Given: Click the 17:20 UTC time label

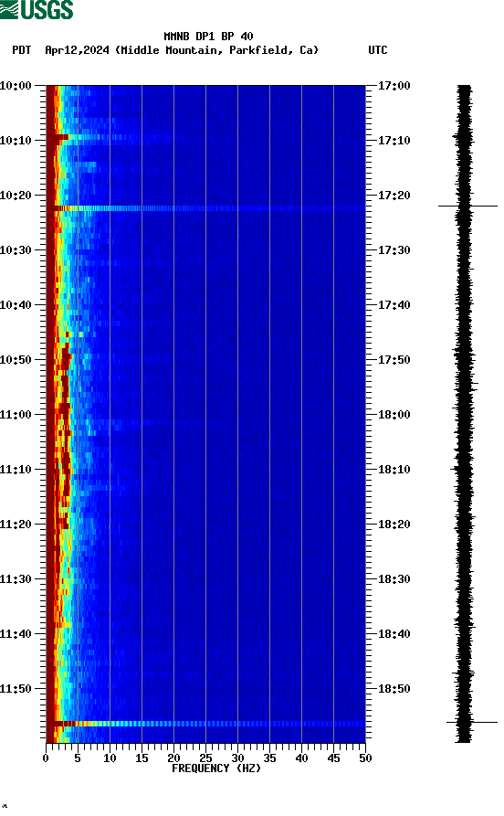Looking at the screenshot, I should pos(394,196).
